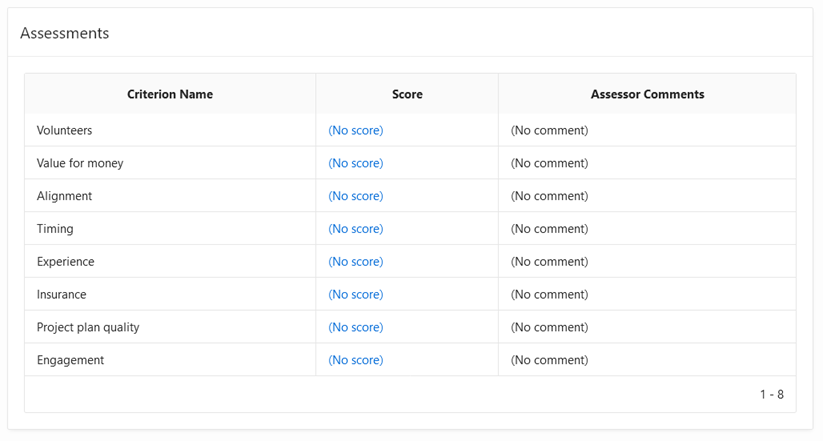Open the Project plan quality score link
This screenshot has height=441, width=823.
coord(355,327)
